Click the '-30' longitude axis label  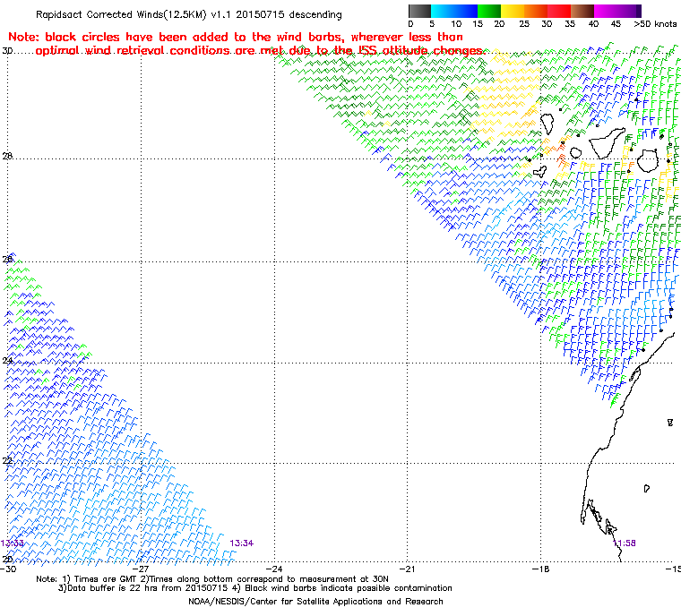[x=8, y=569]
